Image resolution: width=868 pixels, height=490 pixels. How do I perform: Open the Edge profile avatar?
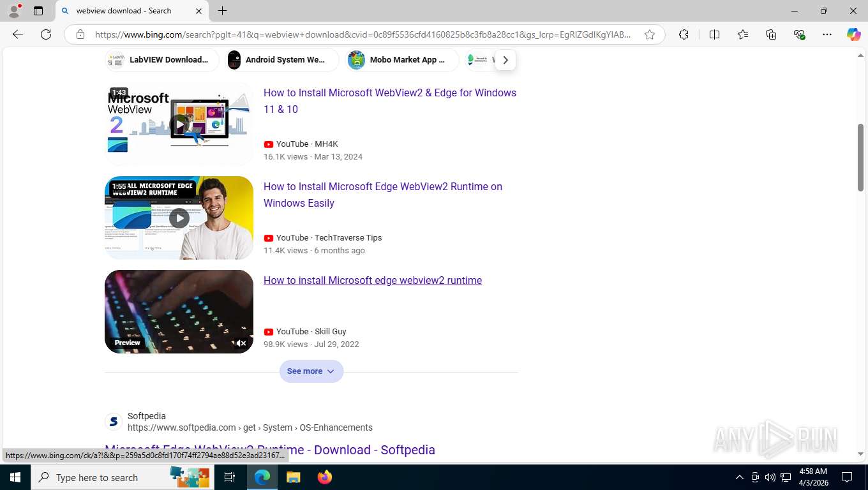[14, 11]
